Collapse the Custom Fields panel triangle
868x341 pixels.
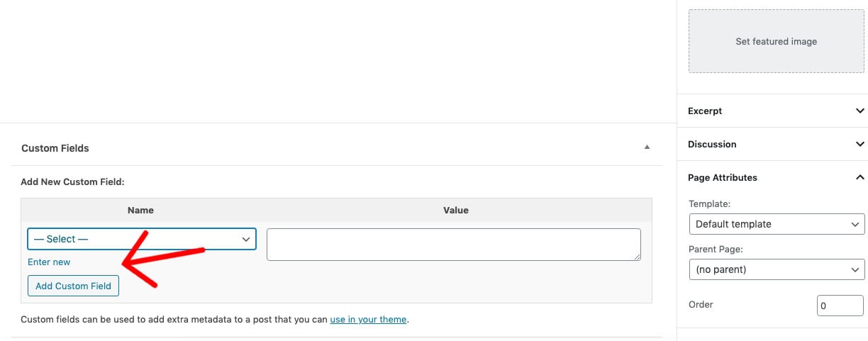[x=646, y=147]
